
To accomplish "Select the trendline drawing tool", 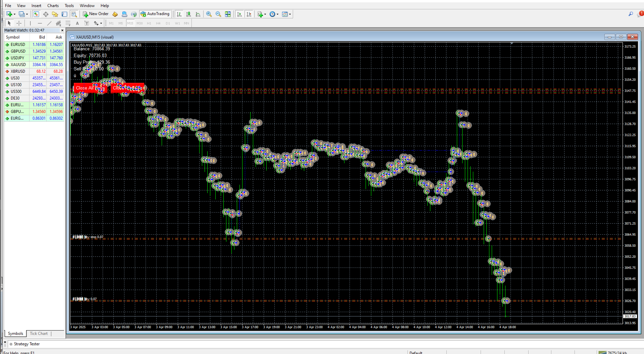I will 49,23.
